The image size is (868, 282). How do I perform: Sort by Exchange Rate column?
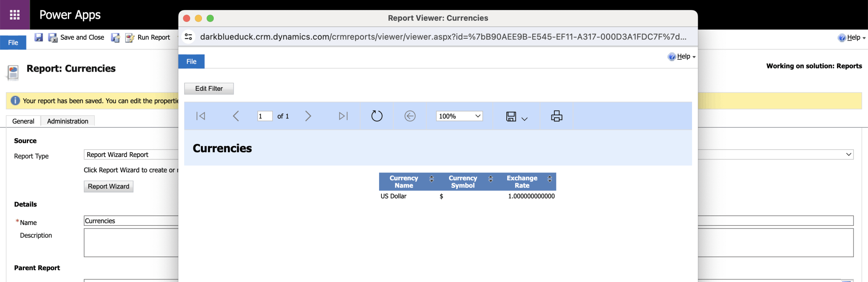coord(549,179)
